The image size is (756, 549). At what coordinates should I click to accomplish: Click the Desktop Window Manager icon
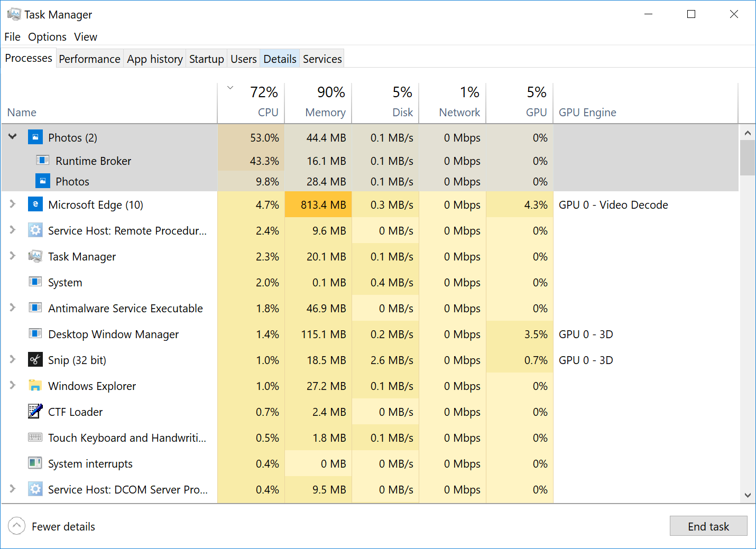[35, 333]
